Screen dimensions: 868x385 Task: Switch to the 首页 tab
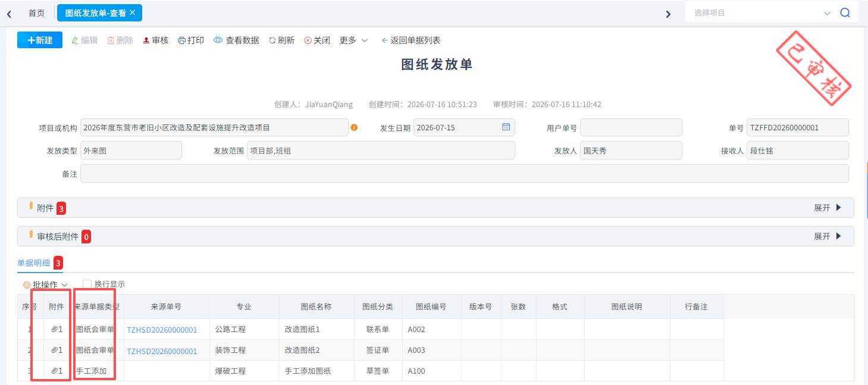(x=37, y=12)
